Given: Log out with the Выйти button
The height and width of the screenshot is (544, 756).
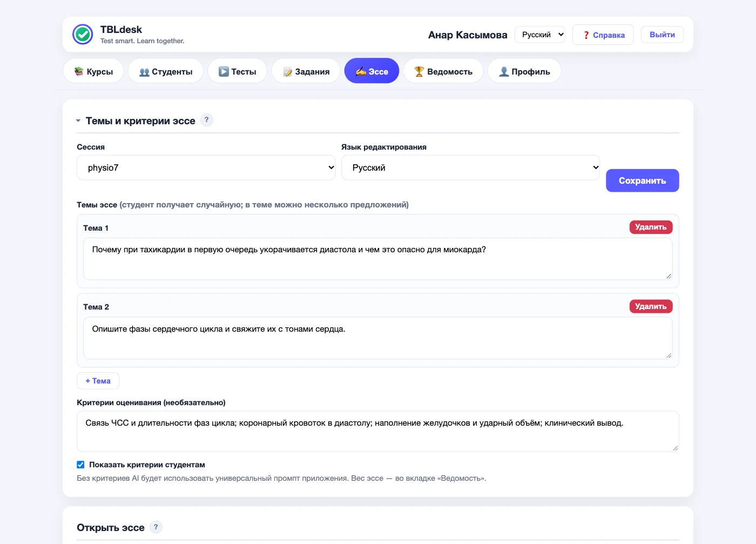Looking at the screenshot, I should coord(662,35).
